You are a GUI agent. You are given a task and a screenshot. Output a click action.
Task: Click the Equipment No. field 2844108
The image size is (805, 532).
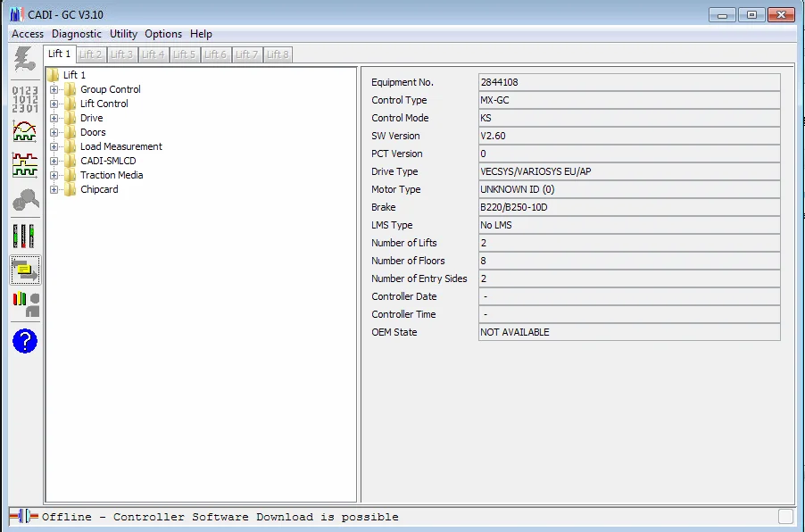click(629, 82)
